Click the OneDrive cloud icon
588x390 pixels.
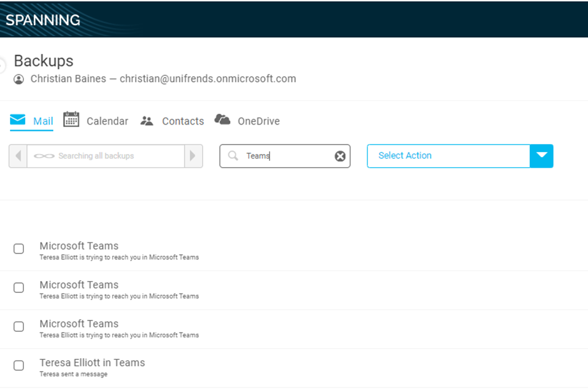click(x=222, y=120)
